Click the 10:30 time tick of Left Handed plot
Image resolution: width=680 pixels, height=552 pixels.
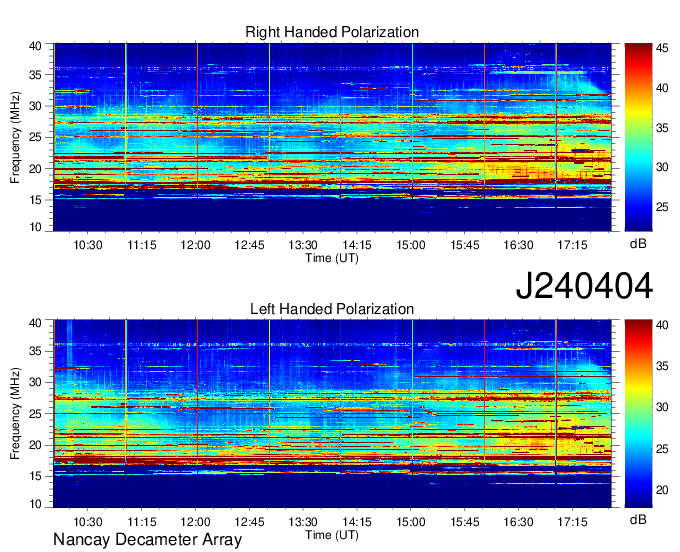88,522
